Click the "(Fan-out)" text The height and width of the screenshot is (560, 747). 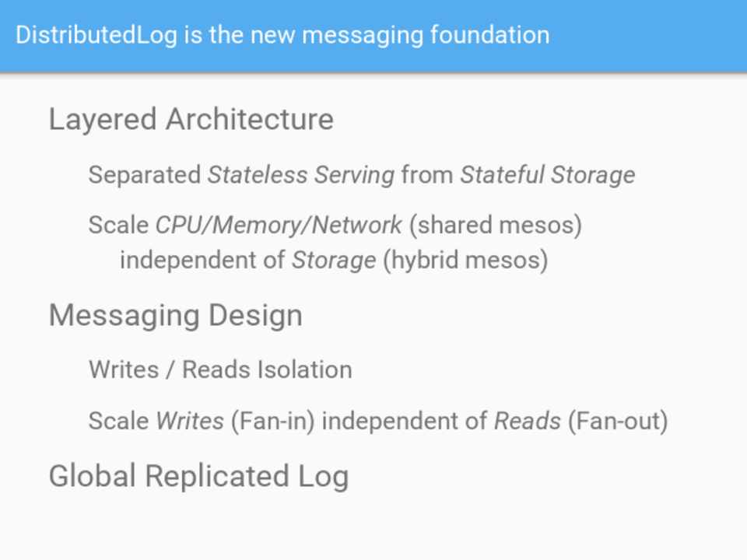(x=618, y=421)
